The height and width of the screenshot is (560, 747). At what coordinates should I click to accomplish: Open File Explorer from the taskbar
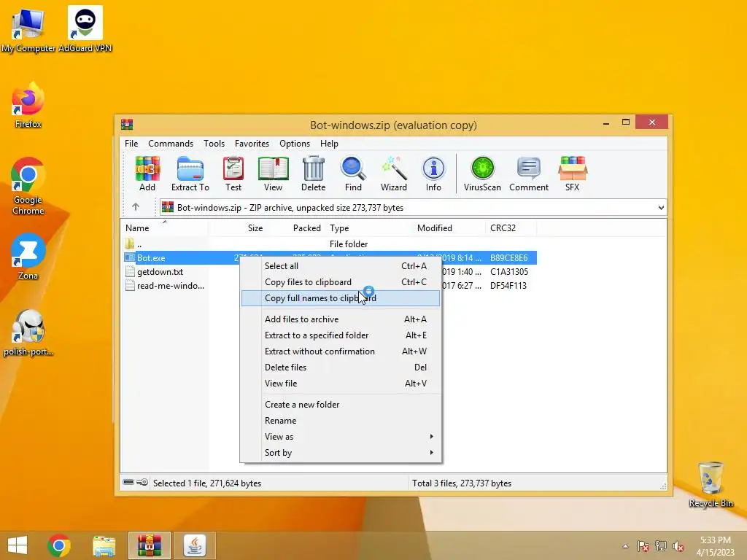(104, 545)
